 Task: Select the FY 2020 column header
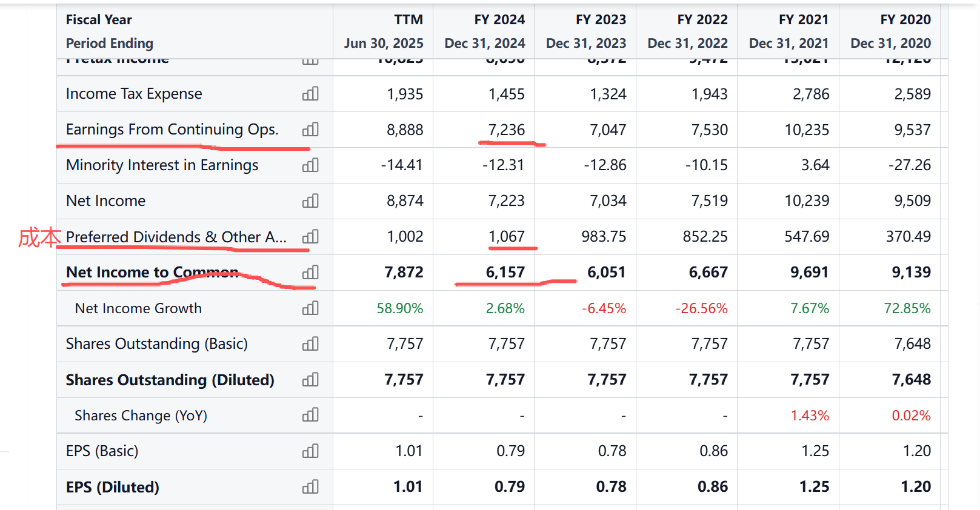(x=905, y=20)
